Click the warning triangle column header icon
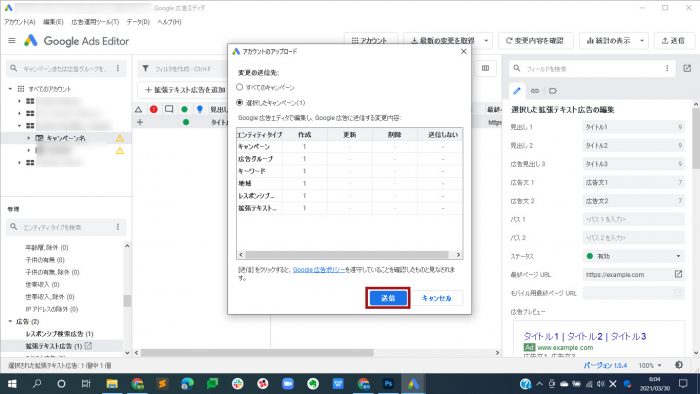The image size is (700, 394). click(x=138, y=109)
